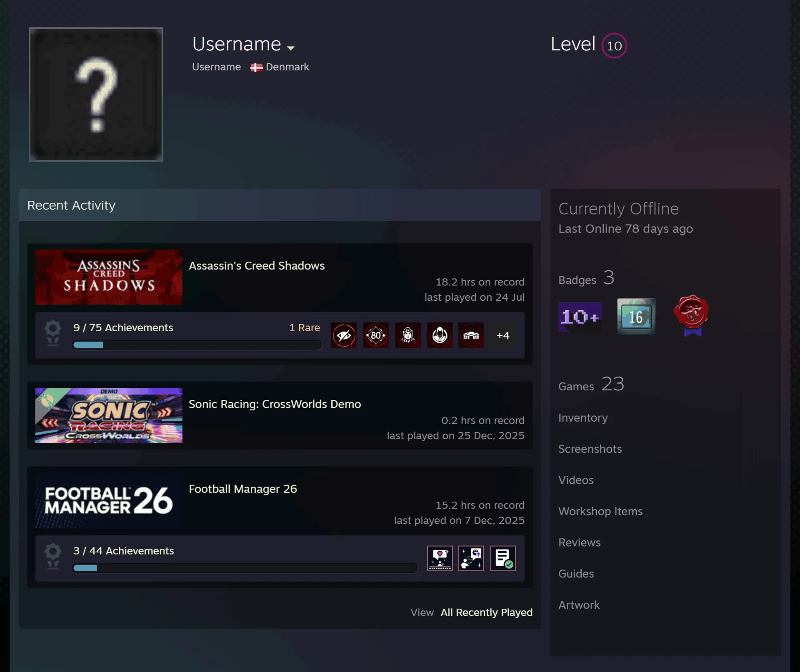Viewport: 800px width, 672px height.
Task: Show the +4 additional achievements
Action: [503, 335]
